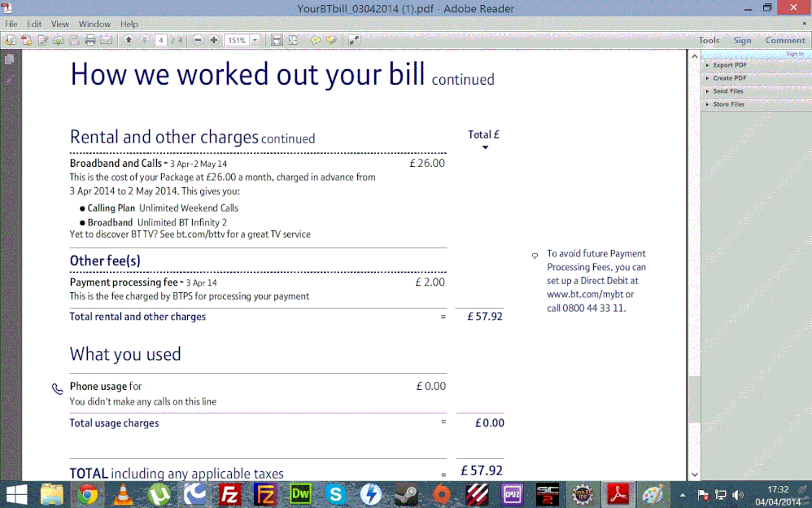
Task: Click the 'www.bt.com/mybt' text in the note
Action: click(x=585, y=295)
